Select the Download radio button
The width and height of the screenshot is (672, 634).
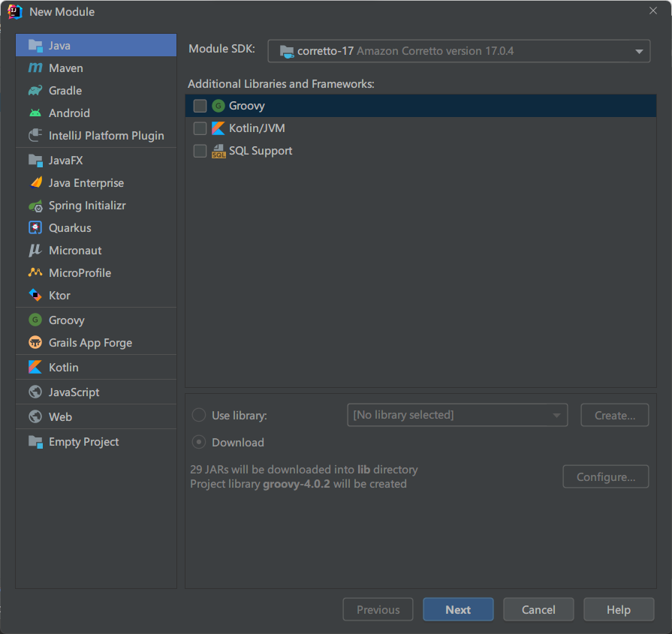pos(199,442)
